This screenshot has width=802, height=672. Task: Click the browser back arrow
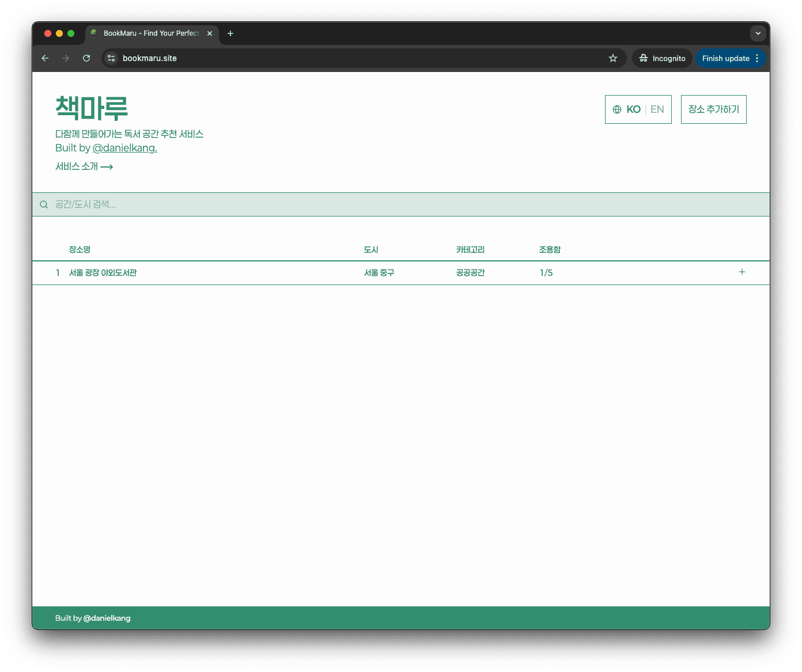tap(45, 58)
